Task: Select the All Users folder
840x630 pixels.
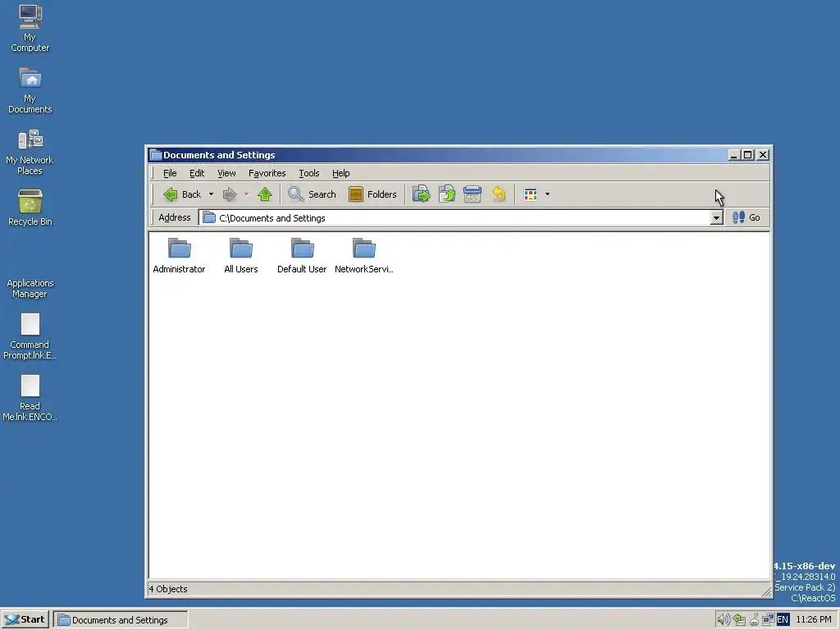Action: tap(240, 256)
